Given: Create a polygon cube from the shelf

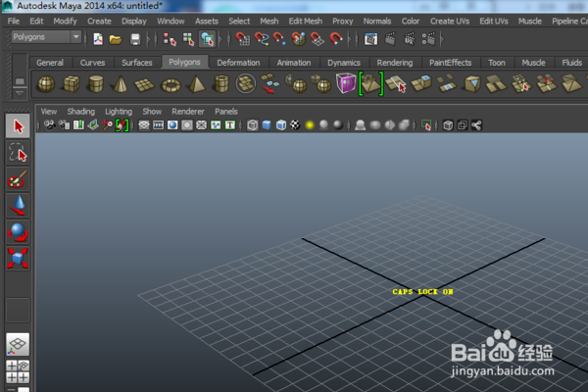Looking at the screenshot, I should [72, 83].
